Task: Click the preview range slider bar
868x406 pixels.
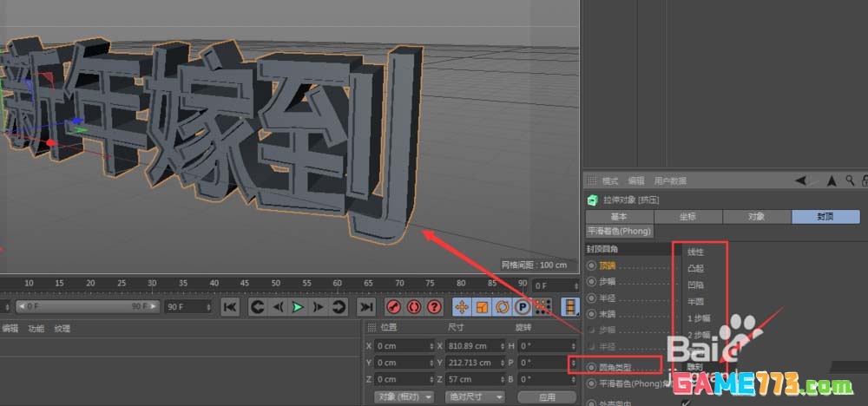Action: tap(88, 306)
